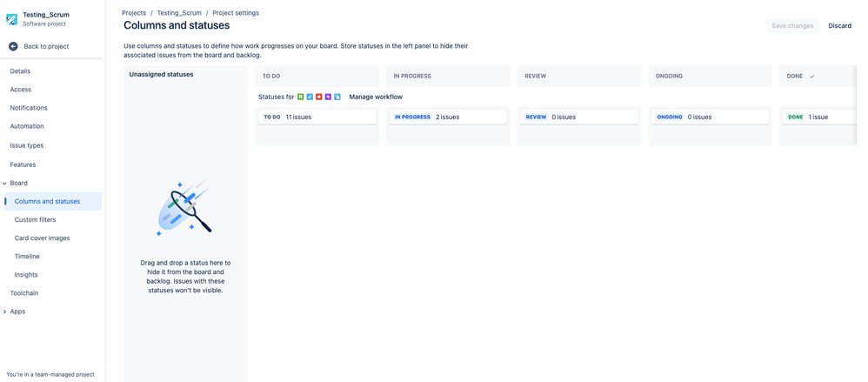Open Custom filters board setting
Image resolution: width=868 pixels, height=382 pixels.
click(35, 220)
